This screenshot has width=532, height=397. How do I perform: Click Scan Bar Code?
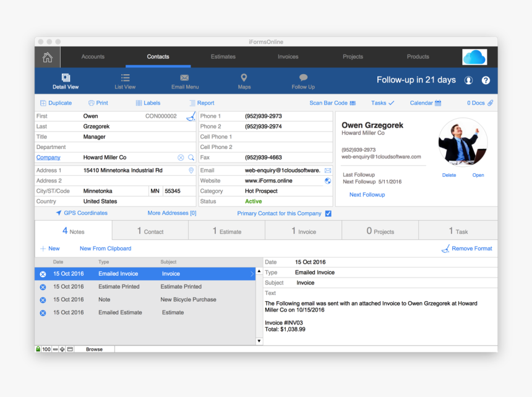(333, 103)
